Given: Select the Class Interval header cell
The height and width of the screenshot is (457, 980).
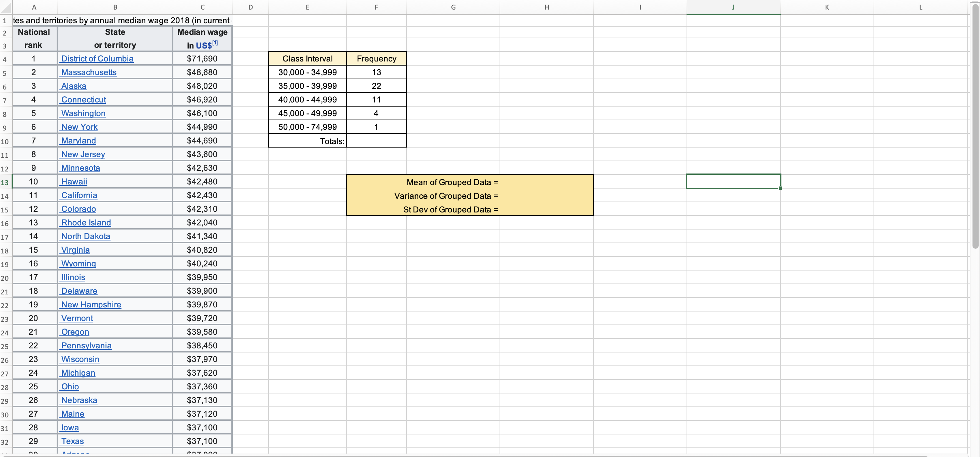Looking at the screenshot, I should pyautogui.click(x=307, y=58).
